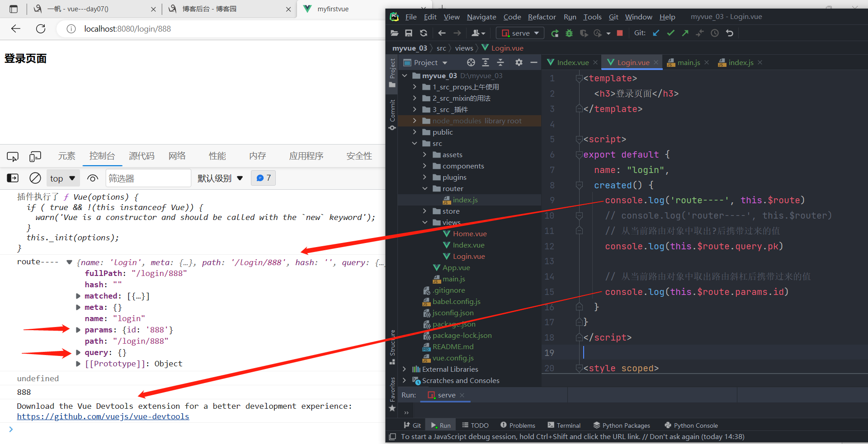Open the serve run configuration dropdown
This screenshot has height=444, width=868.
520,33
